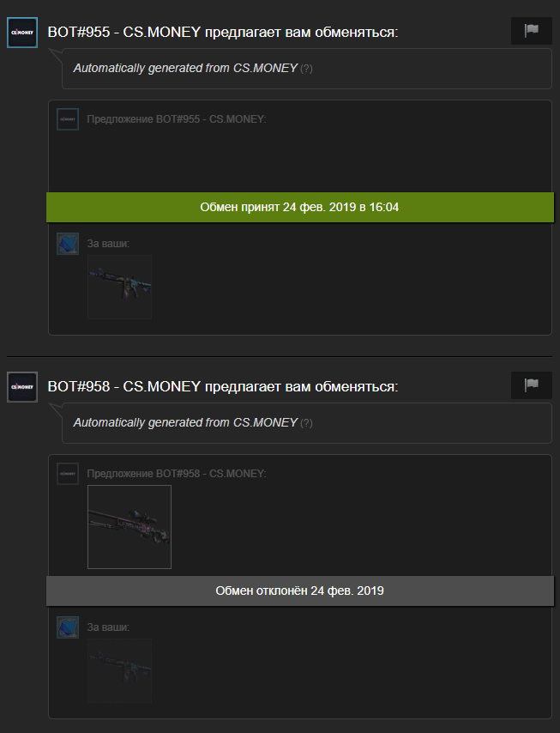Click the BOT#955 CS.MONEY avatar icon
The width and height of the screenshot is (560, 733).
coord(22,33)
